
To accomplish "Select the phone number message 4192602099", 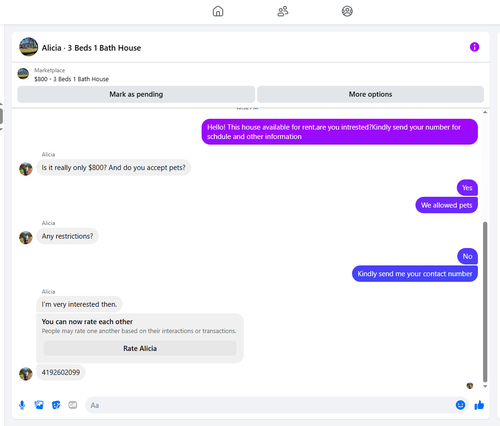I will pyautogui.click(x=61, y=372).
